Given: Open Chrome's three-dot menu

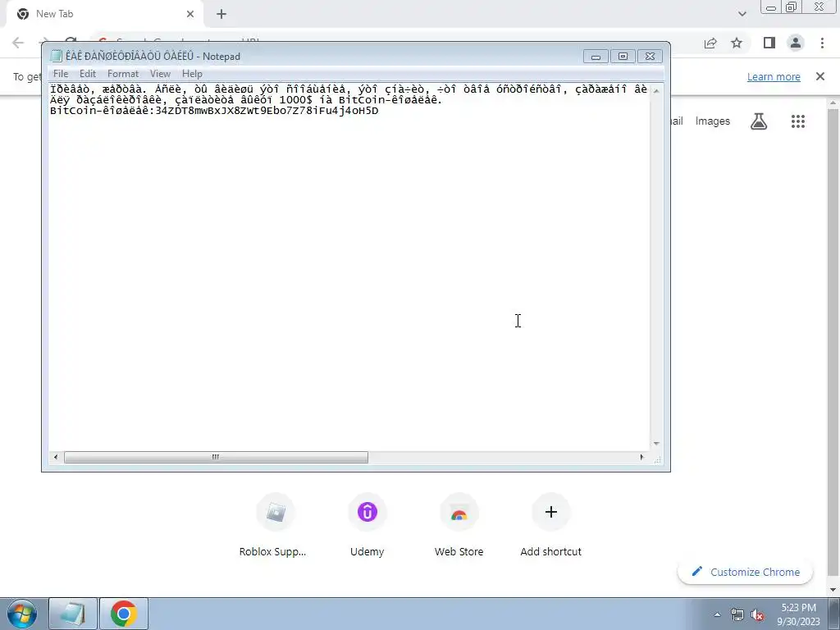Looking at the screenshot, I should [x=822, y=43].
